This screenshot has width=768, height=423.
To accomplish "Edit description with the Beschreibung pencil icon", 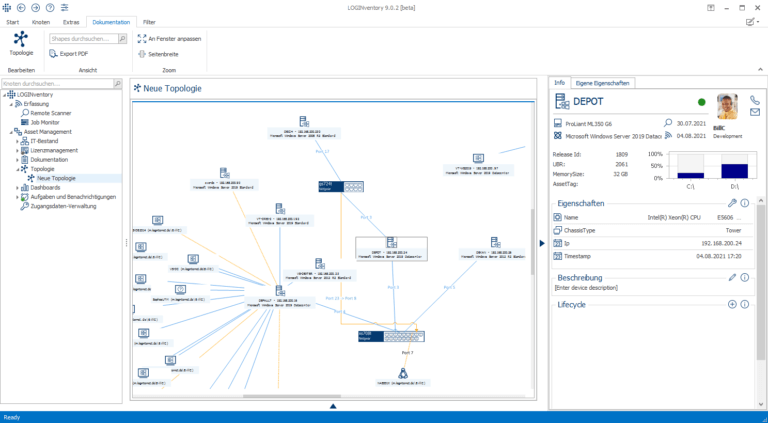I will click(733, 276).
